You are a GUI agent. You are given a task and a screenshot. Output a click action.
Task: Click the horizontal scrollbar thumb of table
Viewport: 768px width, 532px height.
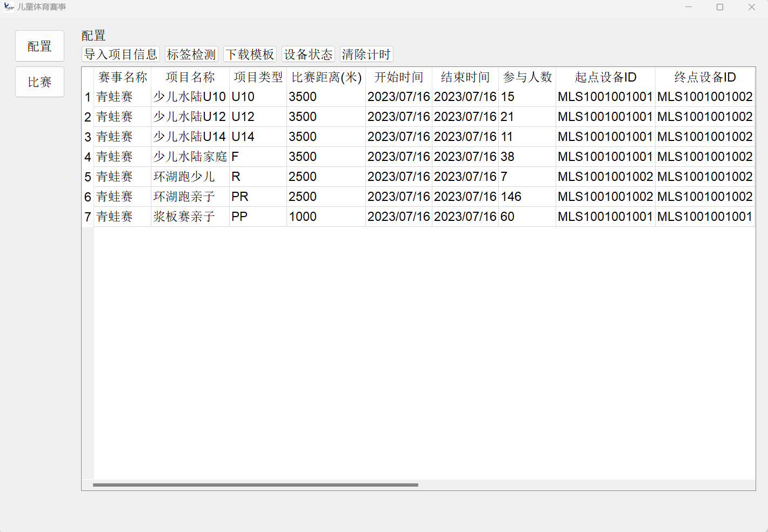point(256,485)
